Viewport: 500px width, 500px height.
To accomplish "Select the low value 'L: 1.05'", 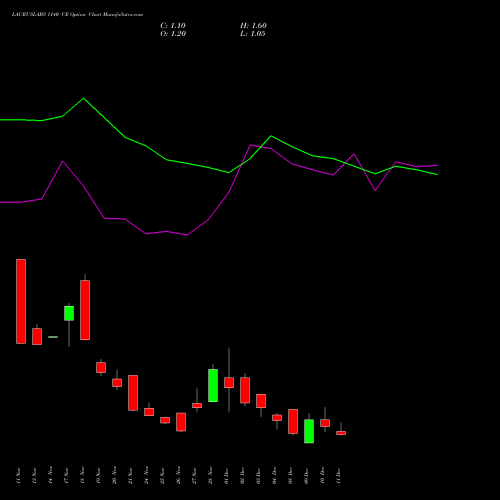I will click(x=253, y=34).
